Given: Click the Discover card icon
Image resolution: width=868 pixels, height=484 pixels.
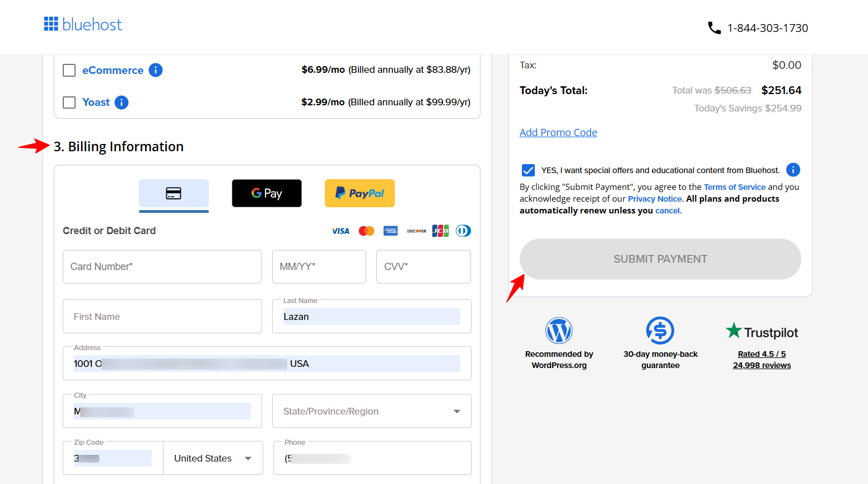Looking at the screenshot, I should (417, 231).
